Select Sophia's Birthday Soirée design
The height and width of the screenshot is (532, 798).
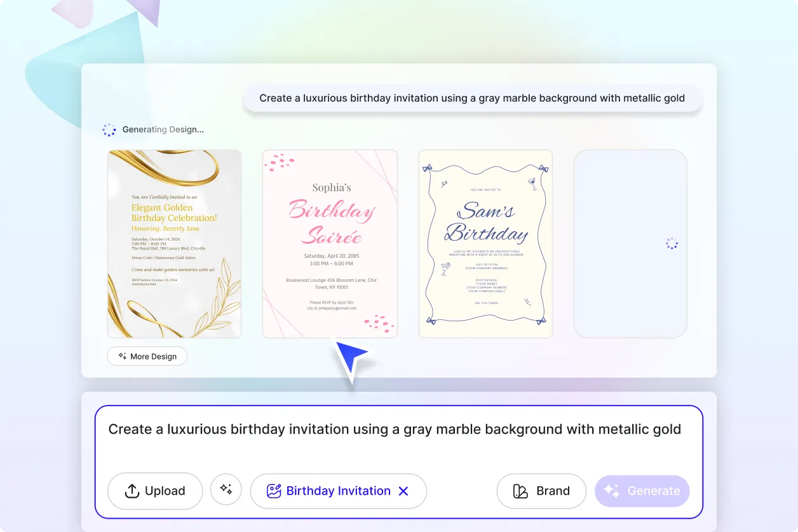330,243
